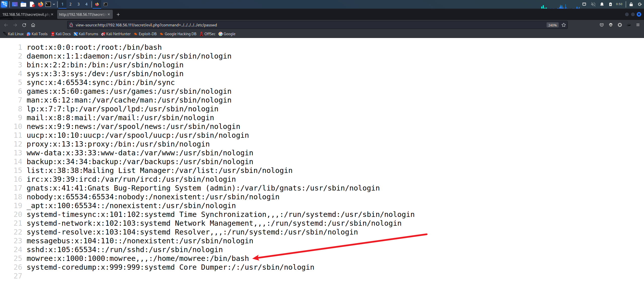Switch to workspace 1
Viewport: 644px width, 281px height.
pos(62,4)
